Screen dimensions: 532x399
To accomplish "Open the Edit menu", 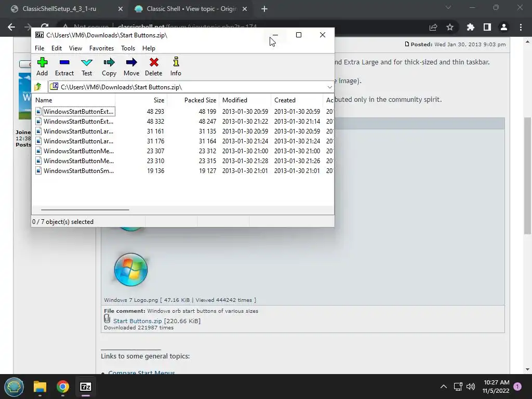I will click(56, 48).
